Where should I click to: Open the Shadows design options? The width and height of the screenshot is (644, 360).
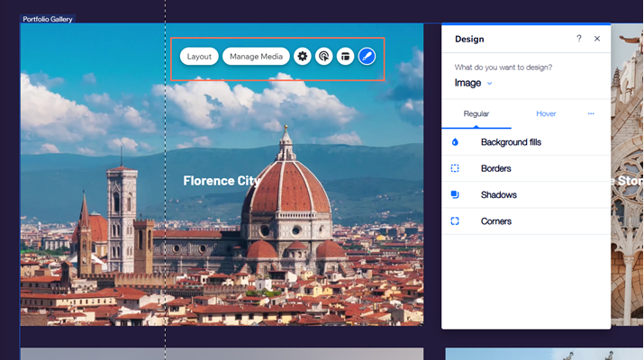[x=498, y=194]
